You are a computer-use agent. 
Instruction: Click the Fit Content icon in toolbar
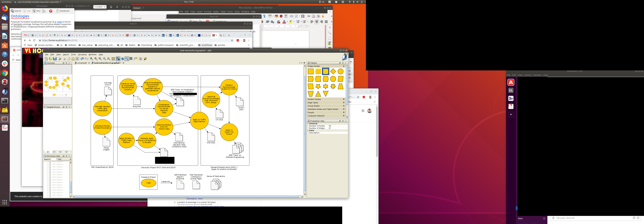[113, 59]
